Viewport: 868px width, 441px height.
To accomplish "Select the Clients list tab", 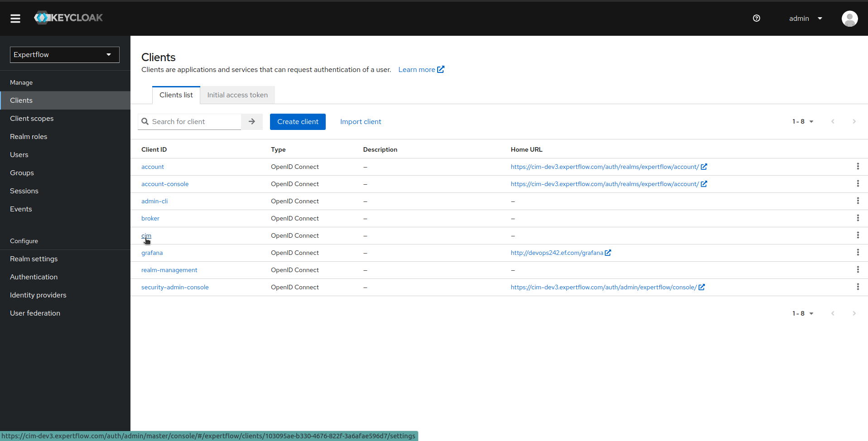I will pos(176,95).
